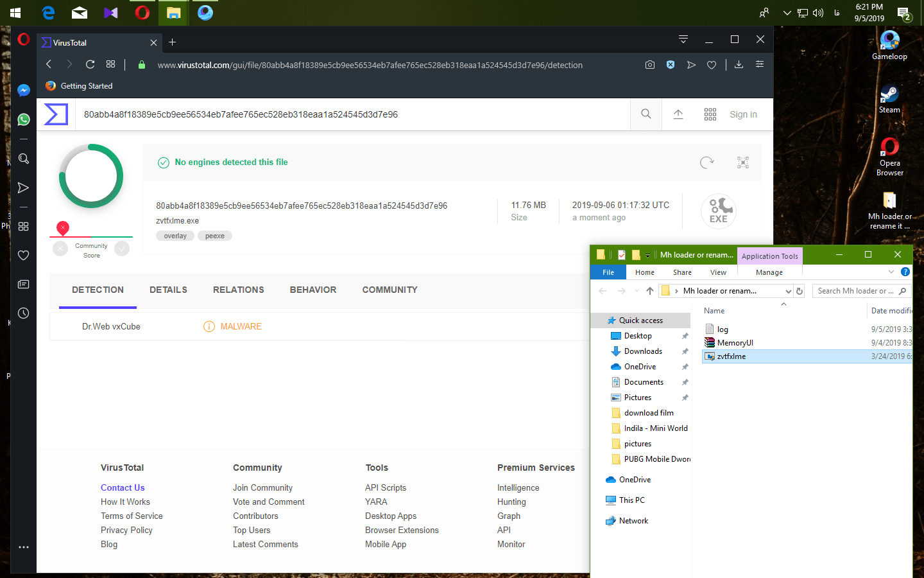Go back in the Opera browser

[x=49, y=64]
